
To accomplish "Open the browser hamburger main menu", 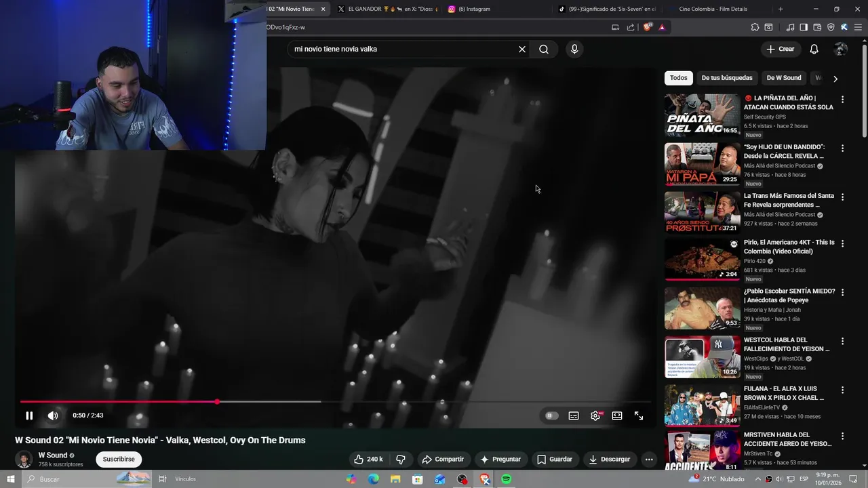I will [857, 27].
